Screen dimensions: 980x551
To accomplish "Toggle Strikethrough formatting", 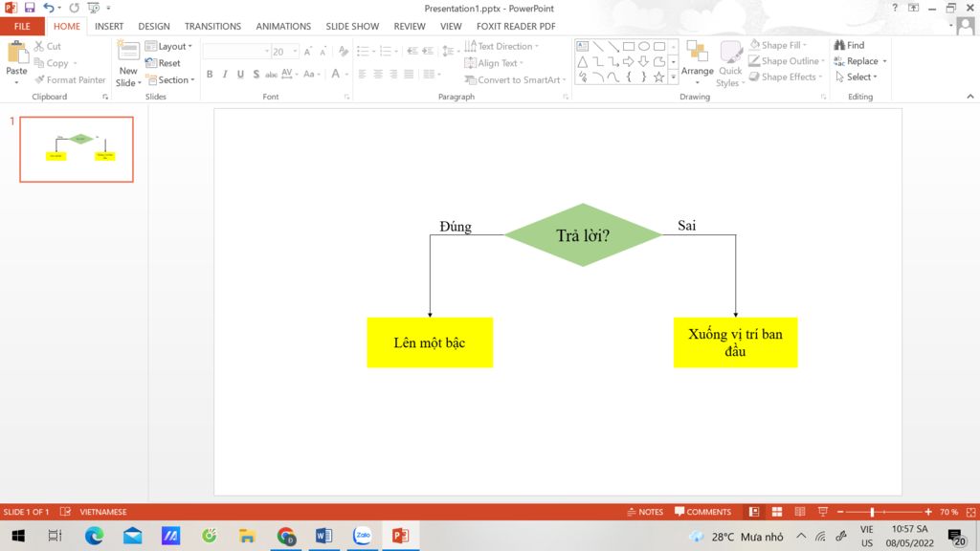I will 271,75.
